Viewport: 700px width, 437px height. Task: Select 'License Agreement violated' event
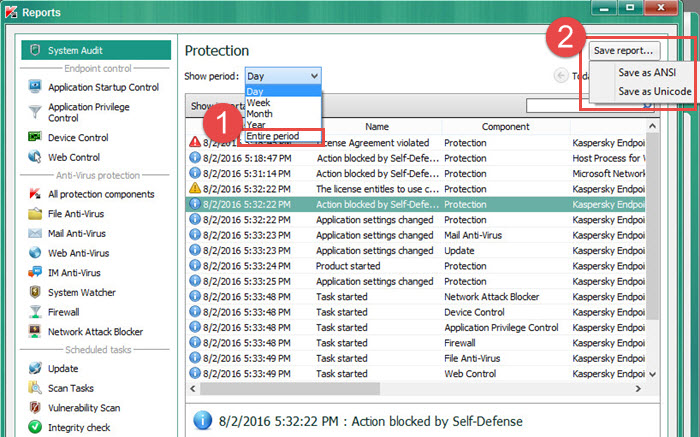tap(416, 142)
